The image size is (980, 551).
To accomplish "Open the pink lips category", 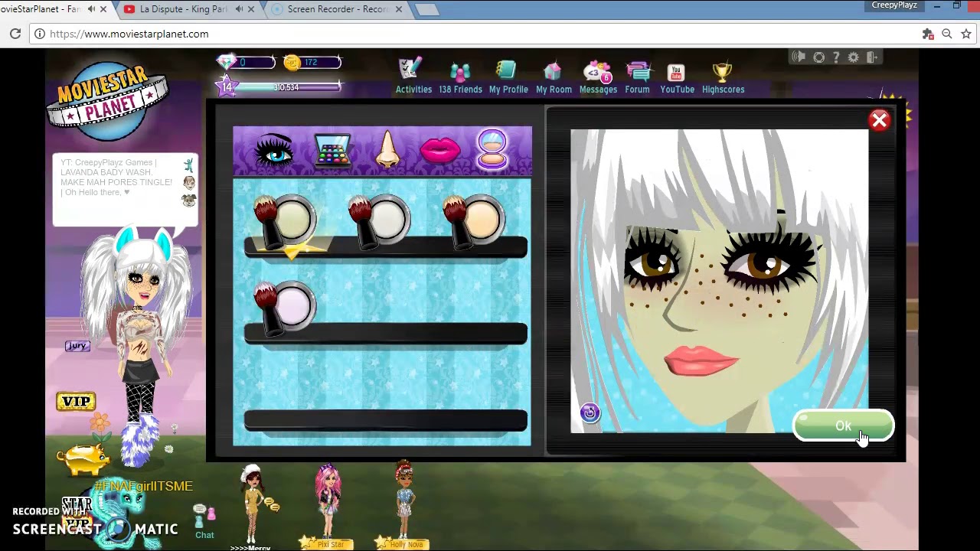I will (x=440, y=151).
